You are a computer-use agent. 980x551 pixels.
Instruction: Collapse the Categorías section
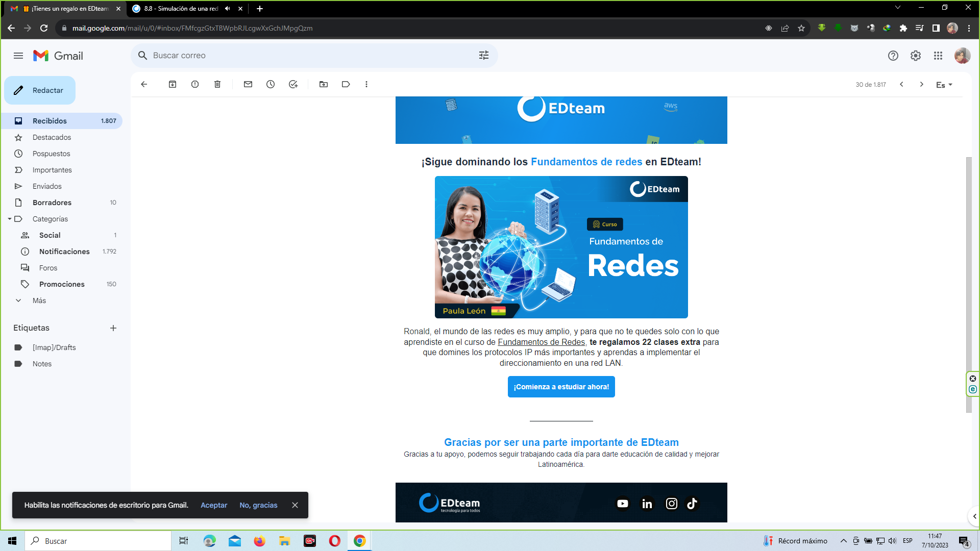click(10, 219)
